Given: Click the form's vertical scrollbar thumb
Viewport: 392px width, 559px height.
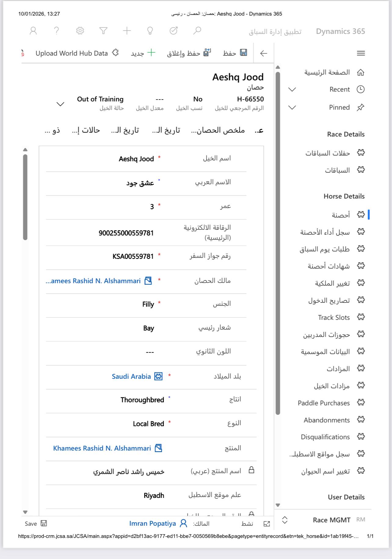Looking at the screenshot, I should 25,197.
